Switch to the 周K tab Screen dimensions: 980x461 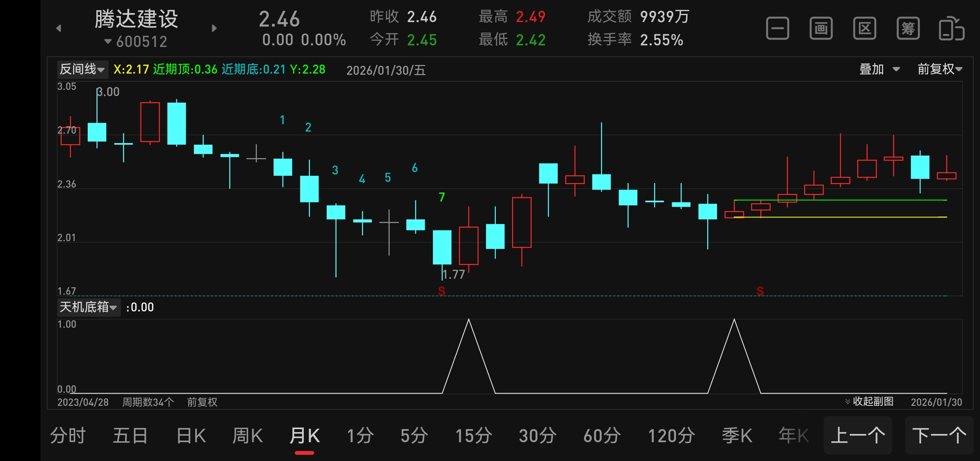(x=247, y=436)
